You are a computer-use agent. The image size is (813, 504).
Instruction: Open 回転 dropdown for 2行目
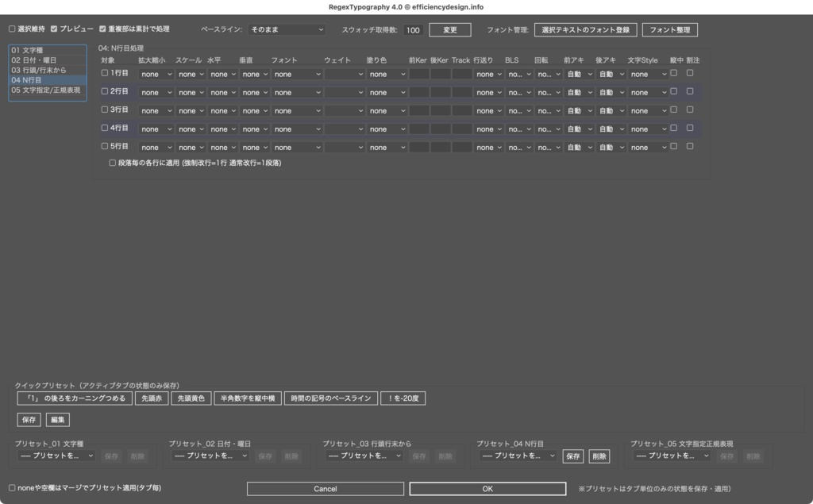549,92
